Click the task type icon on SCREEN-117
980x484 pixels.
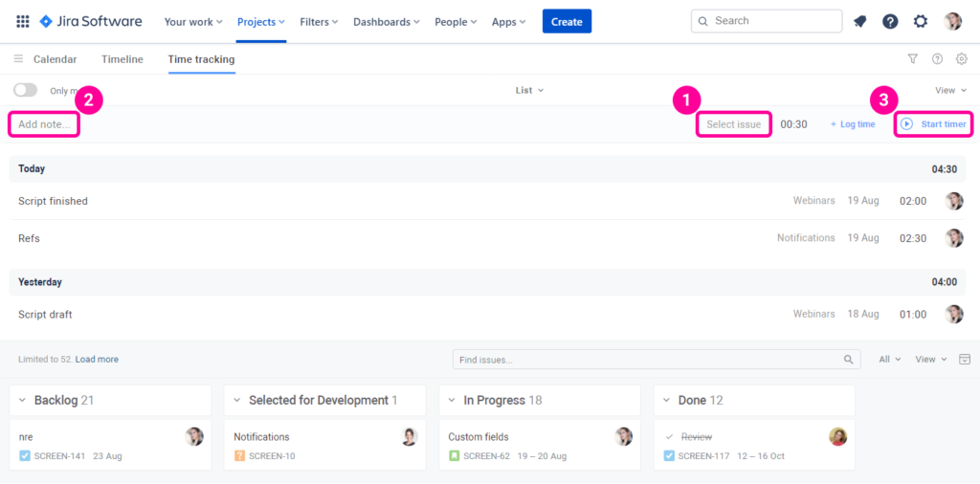tap(669, 456)
